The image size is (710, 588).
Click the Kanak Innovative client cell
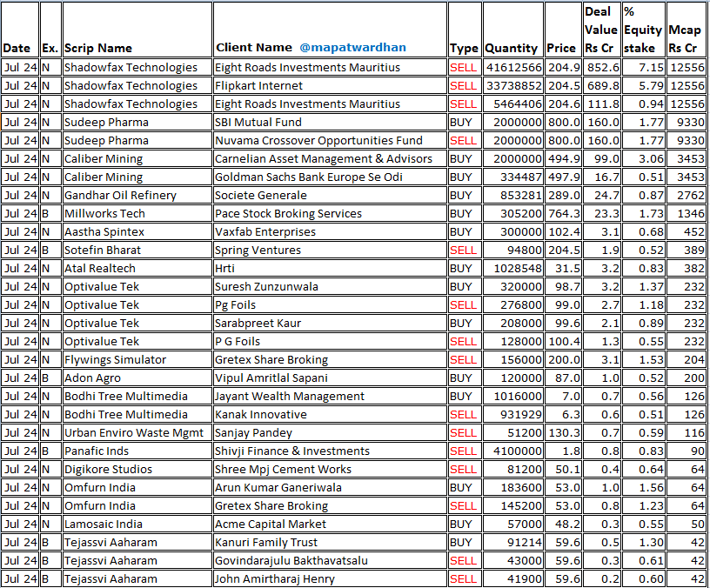(x=330, y=415)
